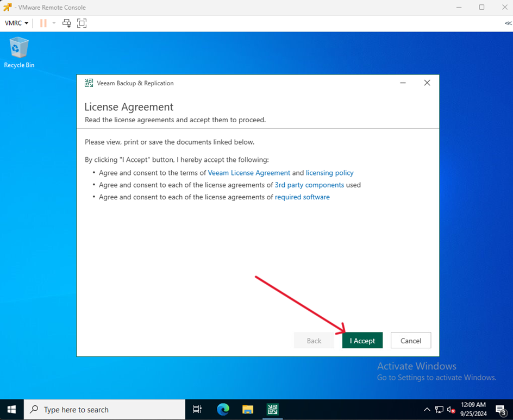The image size is (513, 420).
Task: Open the required software link
Action: point(302,197)
